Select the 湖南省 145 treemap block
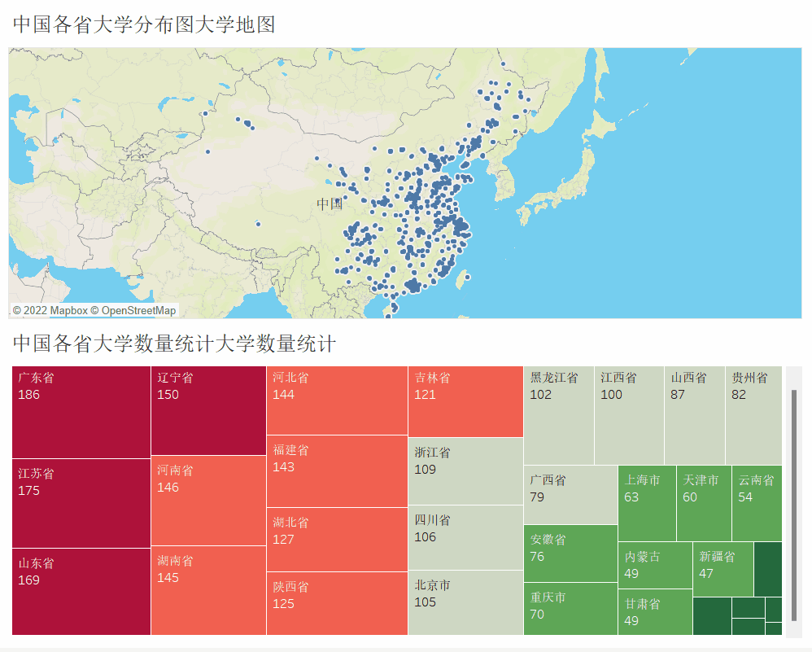The height and width of the screenshot is (652, 812). click(x=208, y=590)
